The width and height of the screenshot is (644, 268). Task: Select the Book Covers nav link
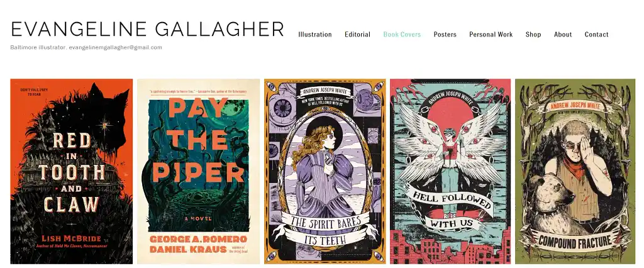(x=402, y=35)
